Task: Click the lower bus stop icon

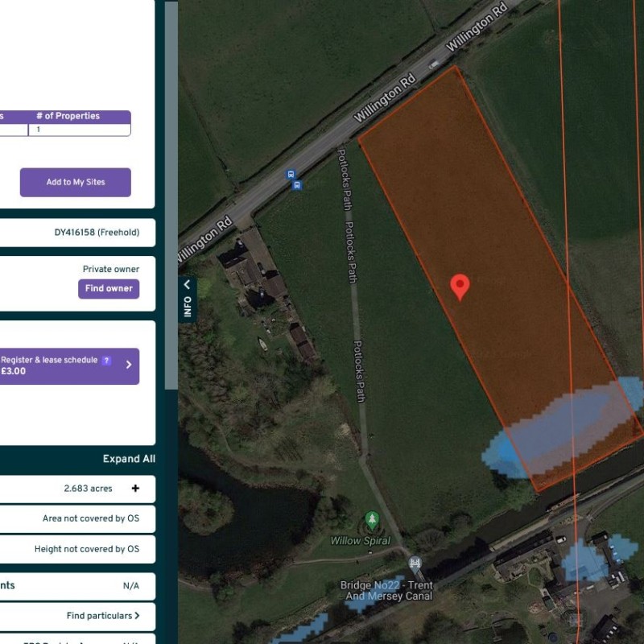Action: coord(297,185)
